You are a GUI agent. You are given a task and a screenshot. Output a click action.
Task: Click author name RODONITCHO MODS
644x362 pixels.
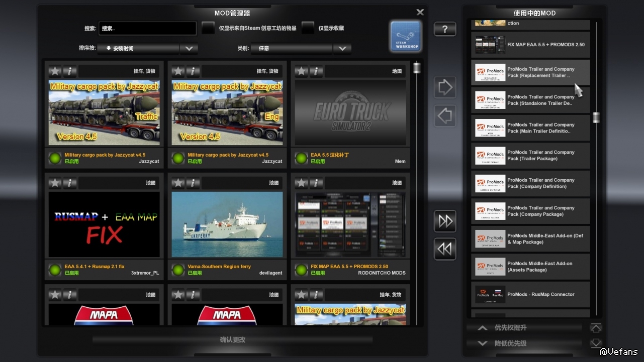click(382, 273)
